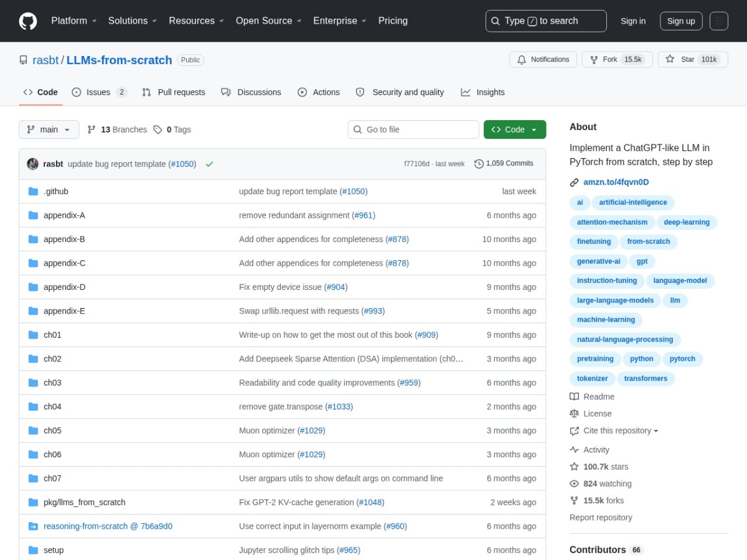
Task: Click the Sign in link
Action: pyautogui.click(x=633, y=21)
